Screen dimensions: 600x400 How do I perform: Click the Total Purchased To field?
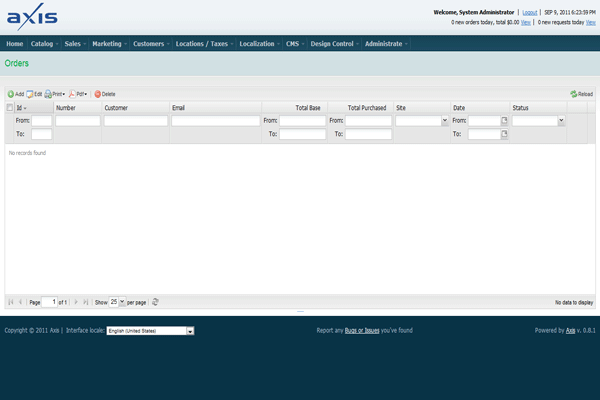[x=368, y=134]
